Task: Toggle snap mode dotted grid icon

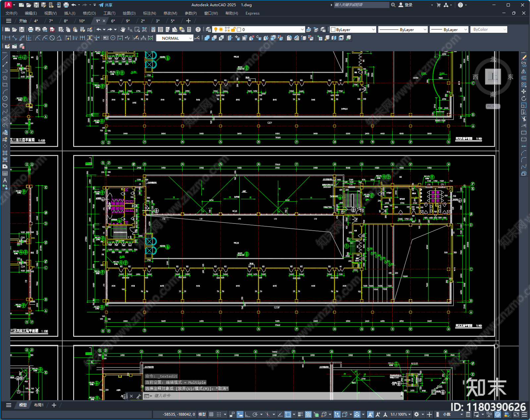Action: coord(219,414)
